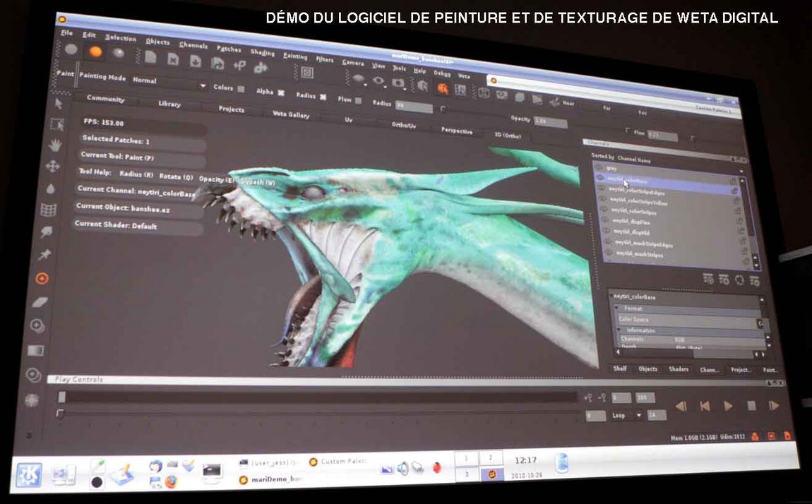Image resolution: width=812 pixels, height=504 pixels.
Task: Jump to the first frame button
Action: [705, 406]
